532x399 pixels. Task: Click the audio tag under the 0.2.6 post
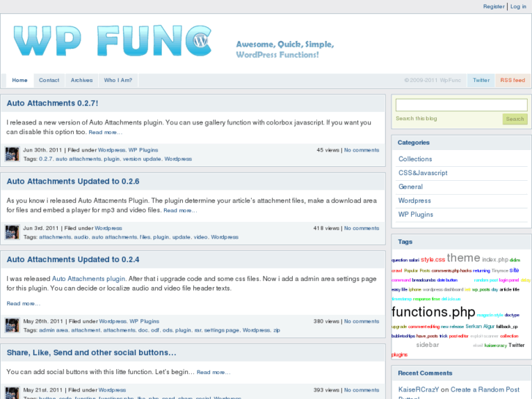pos(81,237)
